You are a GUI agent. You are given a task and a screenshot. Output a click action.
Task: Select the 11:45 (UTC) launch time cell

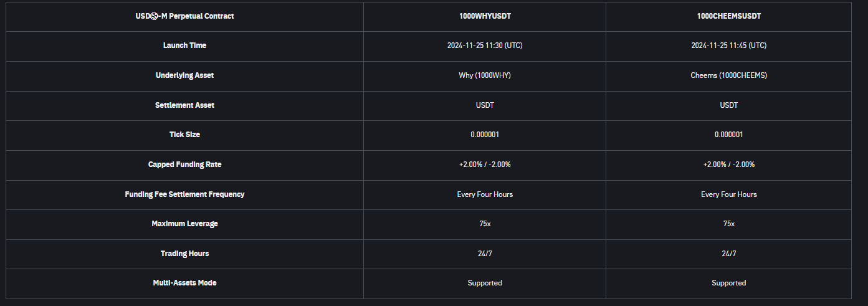click(728, 45)
